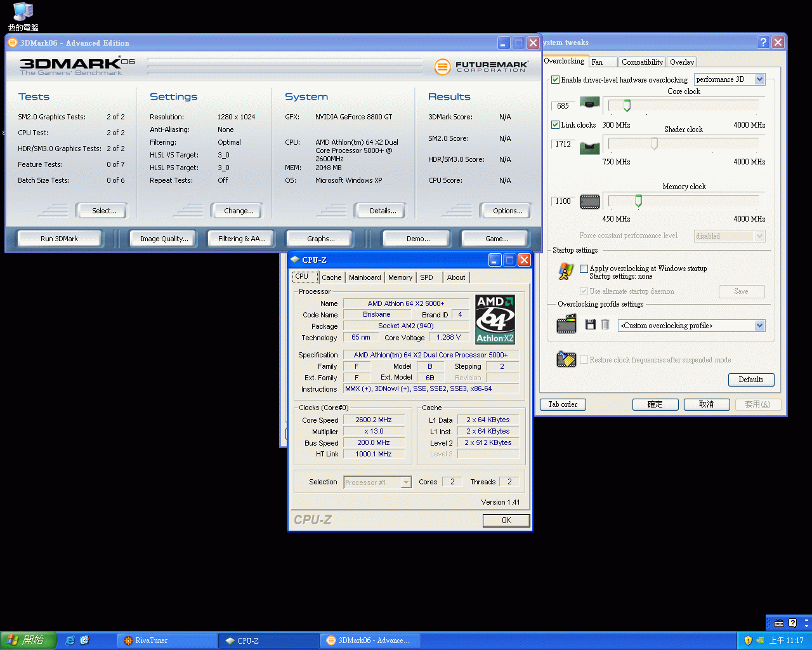Open the Force constant performance level dropdown
The width and height of the screenshot is (812, 650).
(x=759, y=236)
